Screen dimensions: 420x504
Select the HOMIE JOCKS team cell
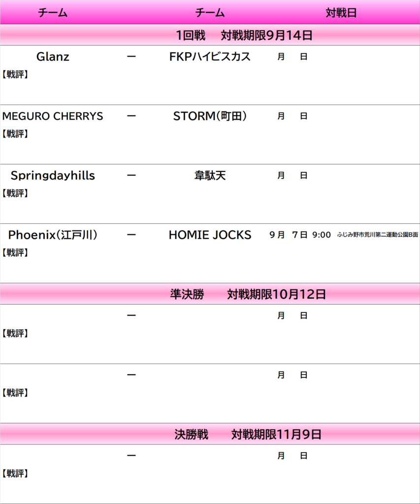pyautogui.click(x=210, y=235)
